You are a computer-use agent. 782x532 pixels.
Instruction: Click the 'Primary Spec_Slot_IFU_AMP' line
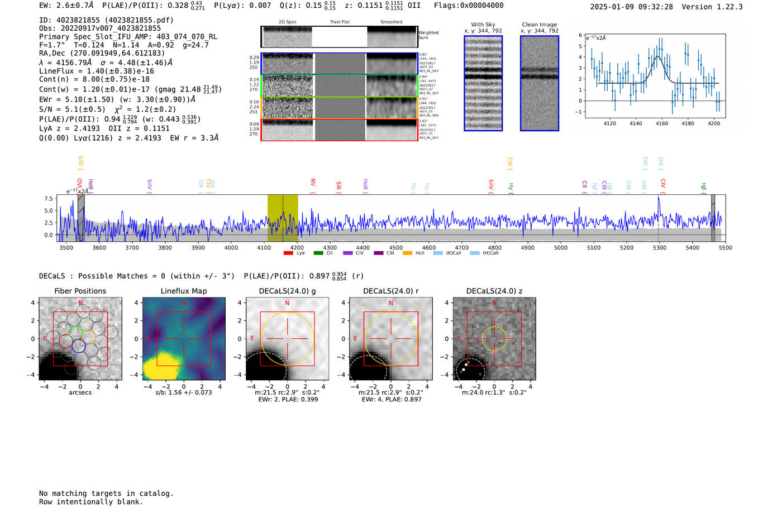coord(128,37)
